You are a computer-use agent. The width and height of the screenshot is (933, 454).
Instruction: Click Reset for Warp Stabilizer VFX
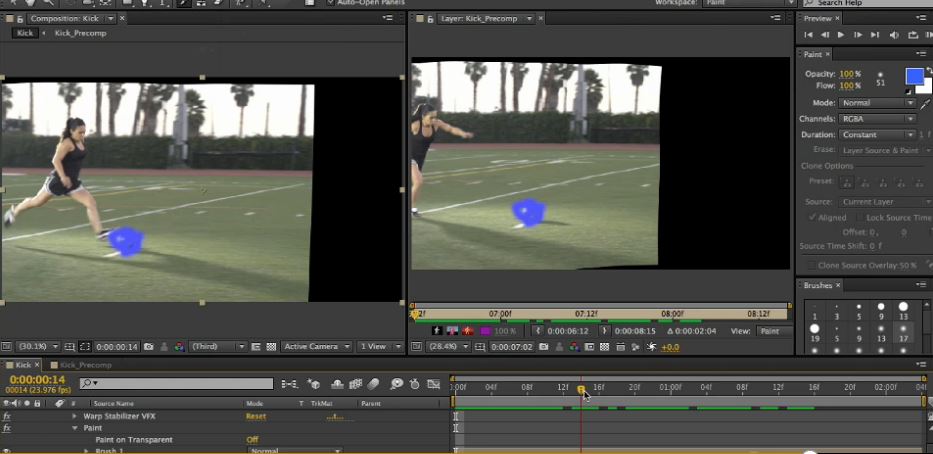pyautogui.click(x=256, y=417)
